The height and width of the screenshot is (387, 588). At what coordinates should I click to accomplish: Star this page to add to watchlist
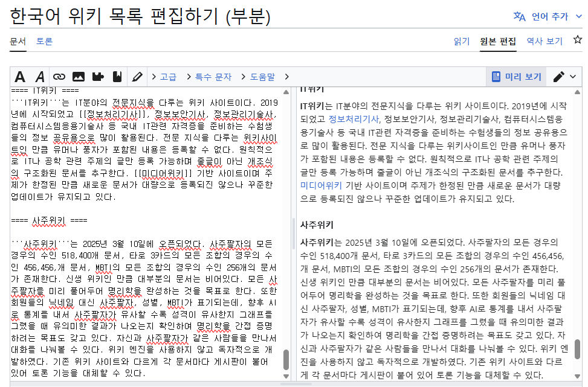tap(578, 40)
